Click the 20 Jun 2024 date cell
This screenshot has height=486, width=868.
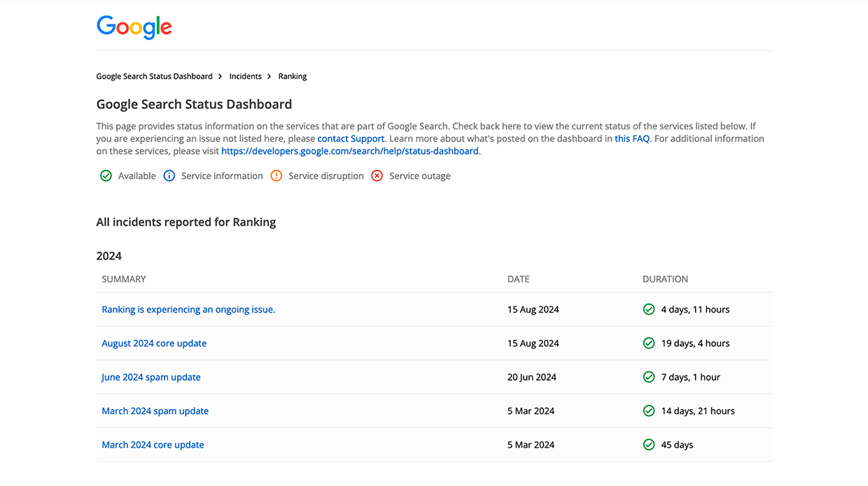coord(532,377)
